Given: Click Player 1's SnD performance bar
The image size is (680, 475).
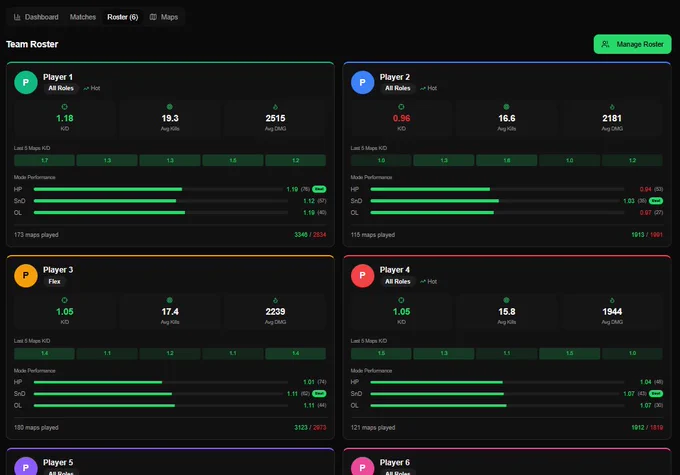Looking at the screenshot, I should pos(160,201).
